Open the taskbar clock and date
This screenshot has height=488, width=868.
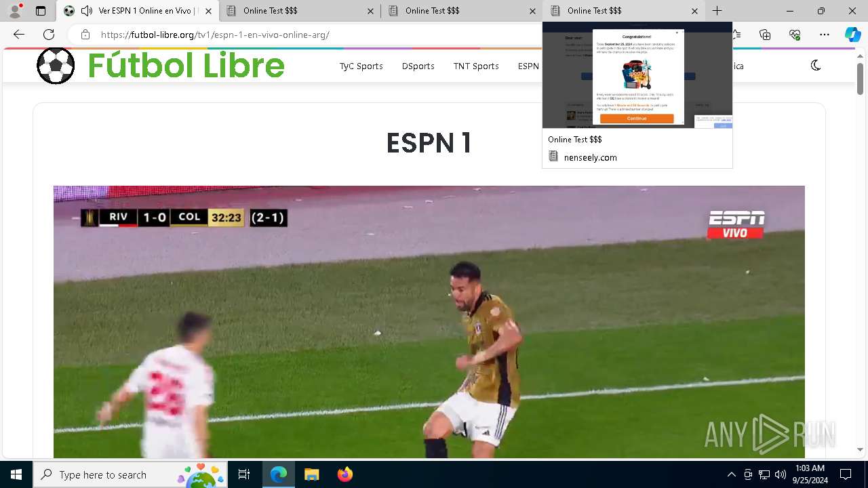click(x=810, y=474)
